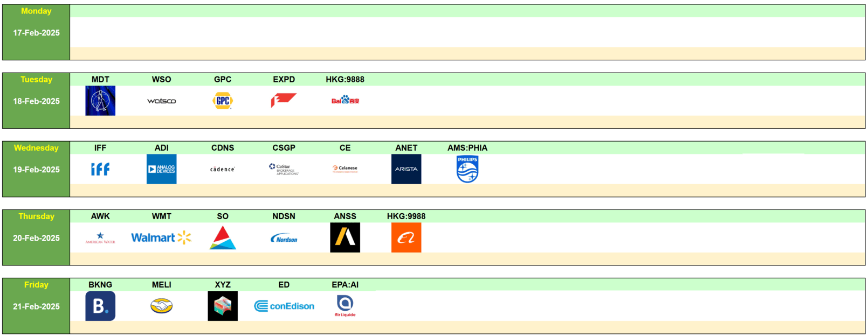Open the Analog Devices logo
The width and height of the screenshot is (868, 336).
tap(161, 169)
